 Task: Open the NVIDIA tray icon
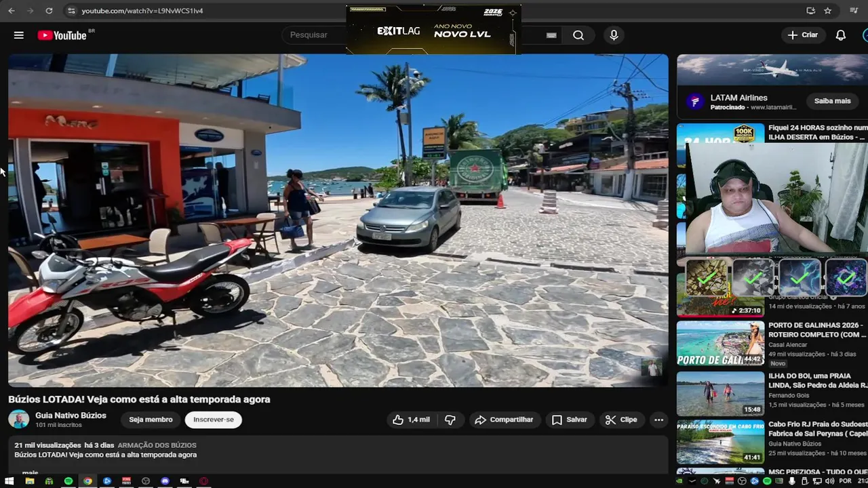click(679, 481)
